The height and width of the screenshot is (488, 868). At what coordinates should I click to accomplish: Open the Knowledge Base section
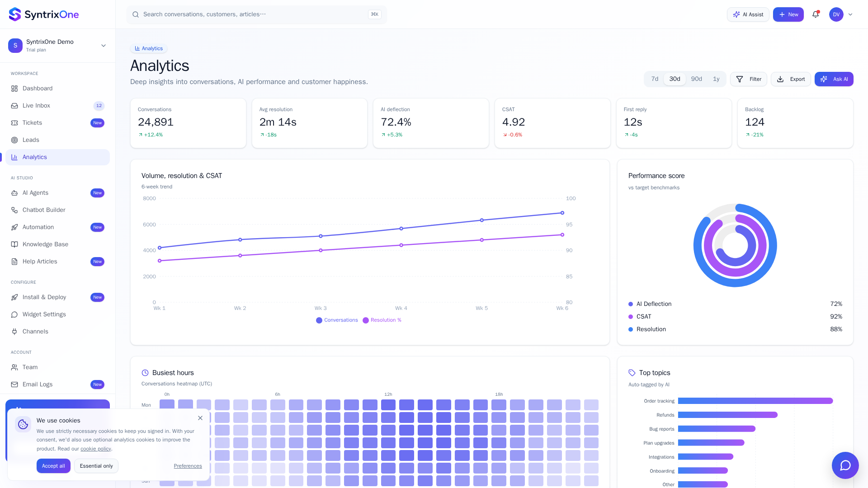click(x=57, y=244)
